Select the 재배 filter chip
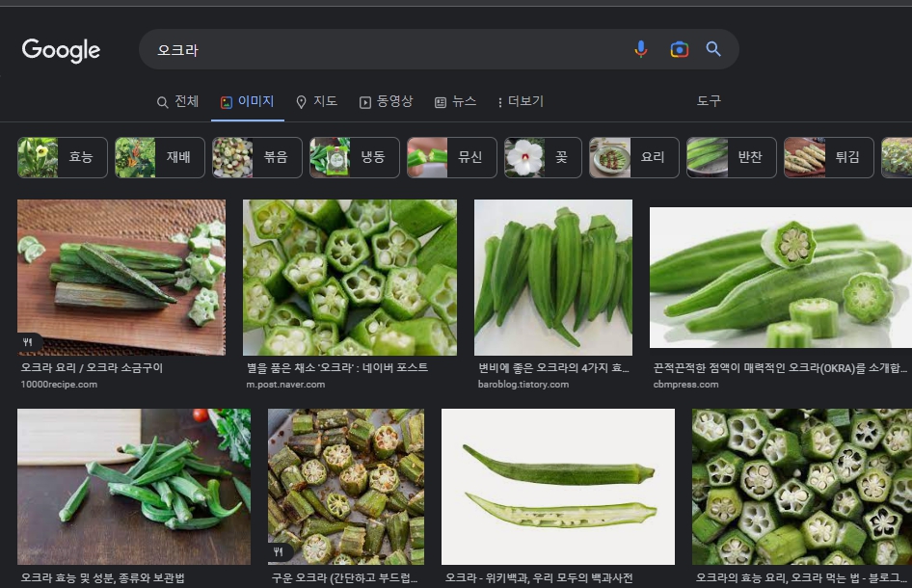912x588 pixels. click(x=160, y=157)
